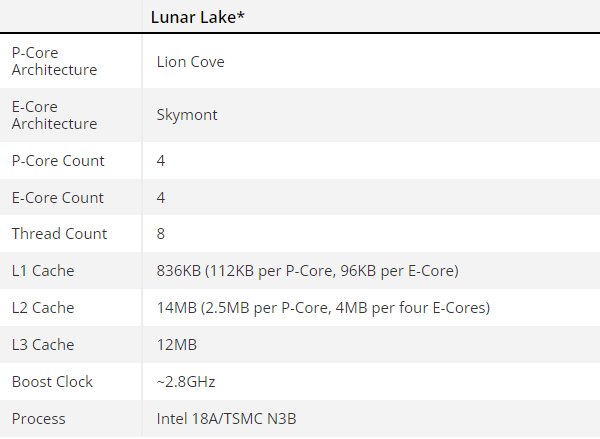Select the L1 Cache row label
Screen dimensions: 600x439
click(43, 271)
